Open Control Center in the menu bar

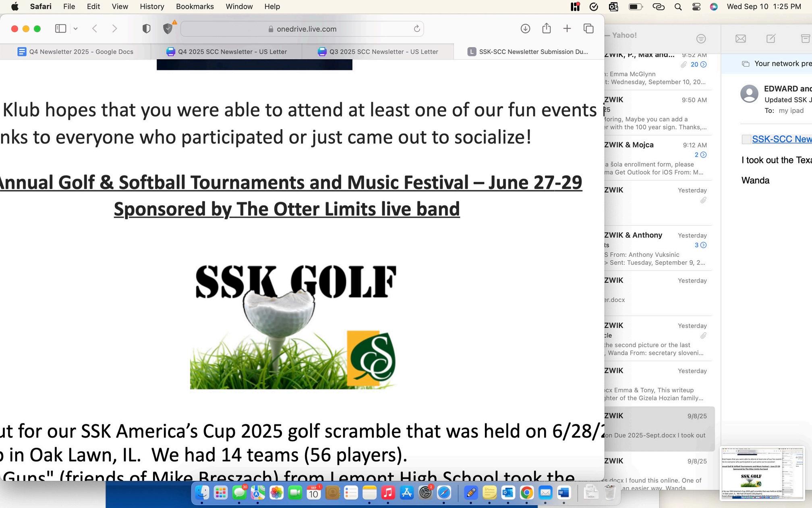pyautogui.click(x=696, y=6)
